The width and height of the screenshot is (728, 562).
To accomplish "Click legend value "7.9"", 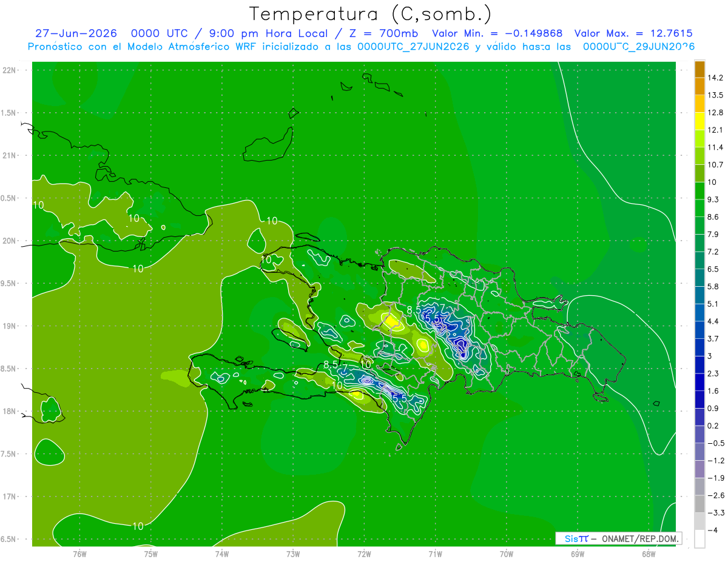I will 713,234.
